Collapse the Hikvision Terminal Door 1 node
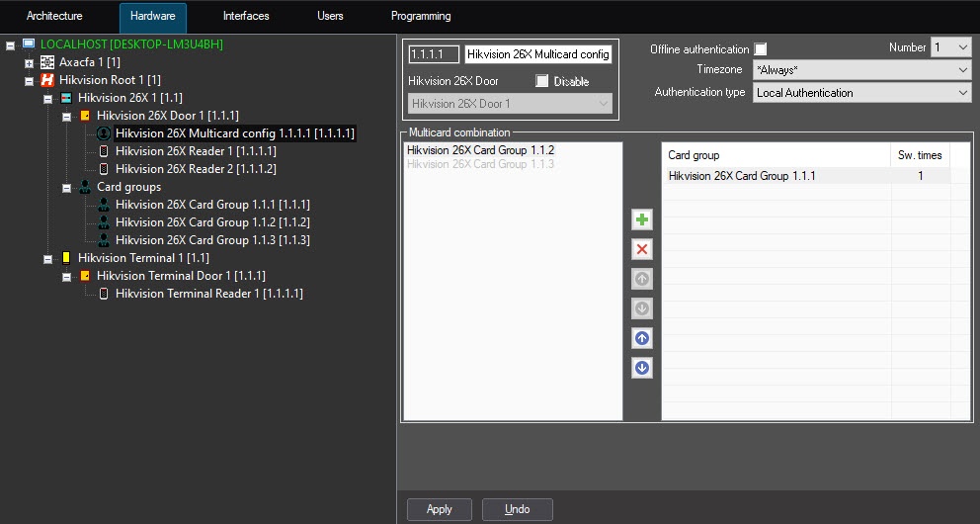The height and width of the screenshot is (524, 980). point(66,277)
